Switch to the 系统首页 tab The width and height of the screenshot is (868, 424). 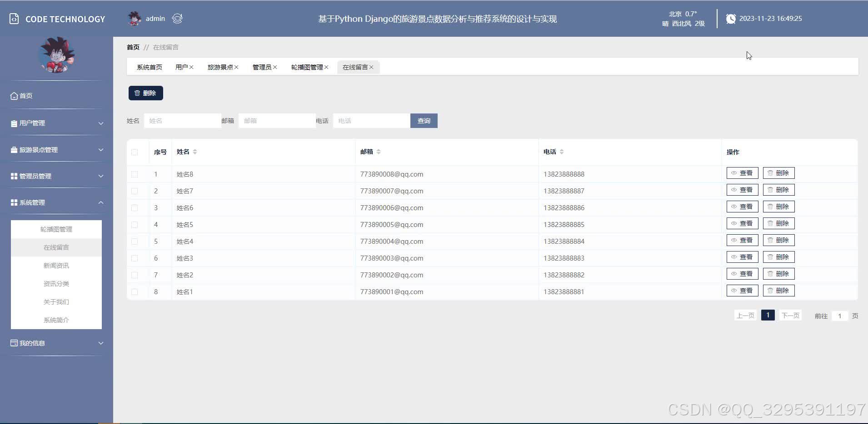(149, 67)
